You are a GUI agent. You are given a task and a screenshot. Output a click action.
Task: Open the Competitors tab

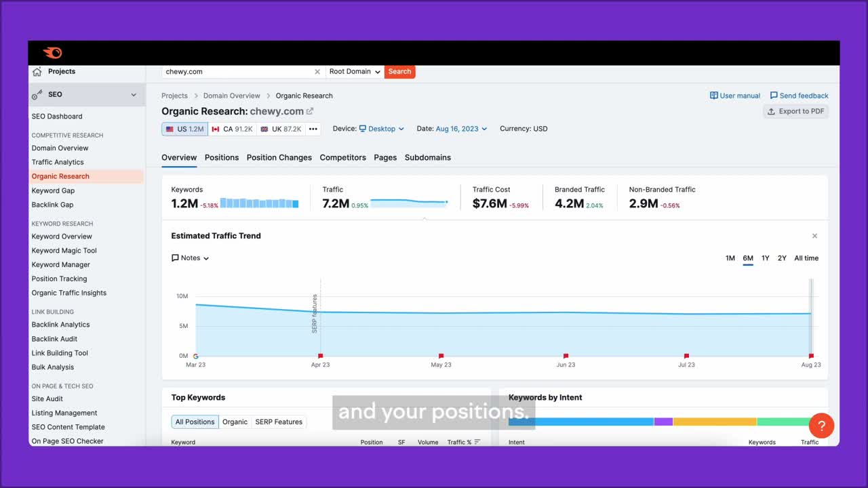click(x=343, y=157)
